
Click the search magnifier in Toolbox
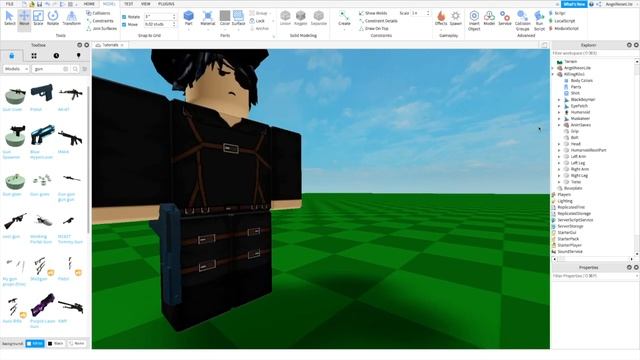point(75,69)
